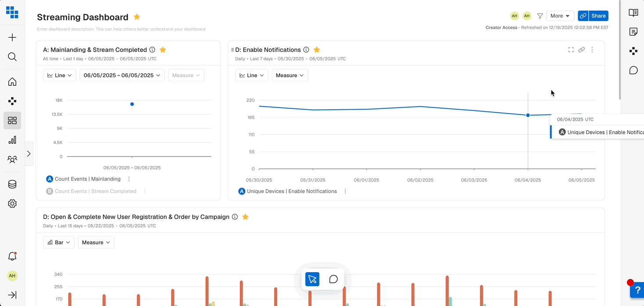Toggle favorite star on Open & Complete New User Registration chart
Screen dimensions: 644x306
tap(246, 217)
